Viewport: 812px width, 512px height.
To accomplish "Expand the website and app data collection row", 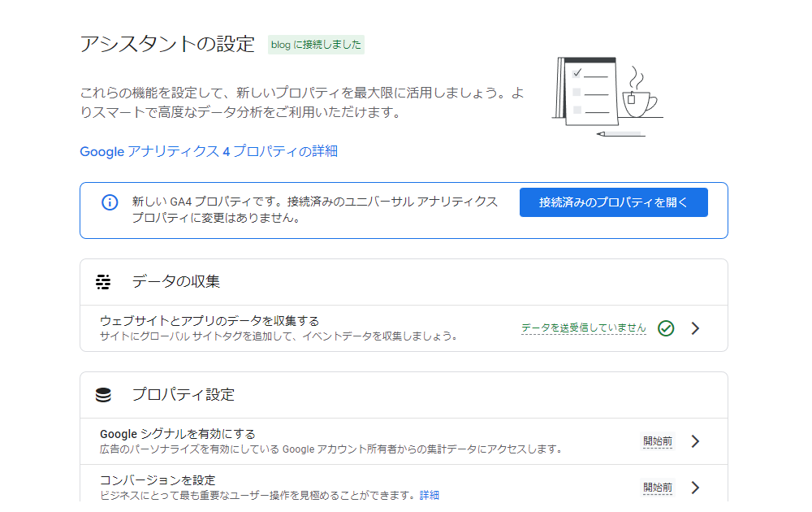I will coord(695,328).
